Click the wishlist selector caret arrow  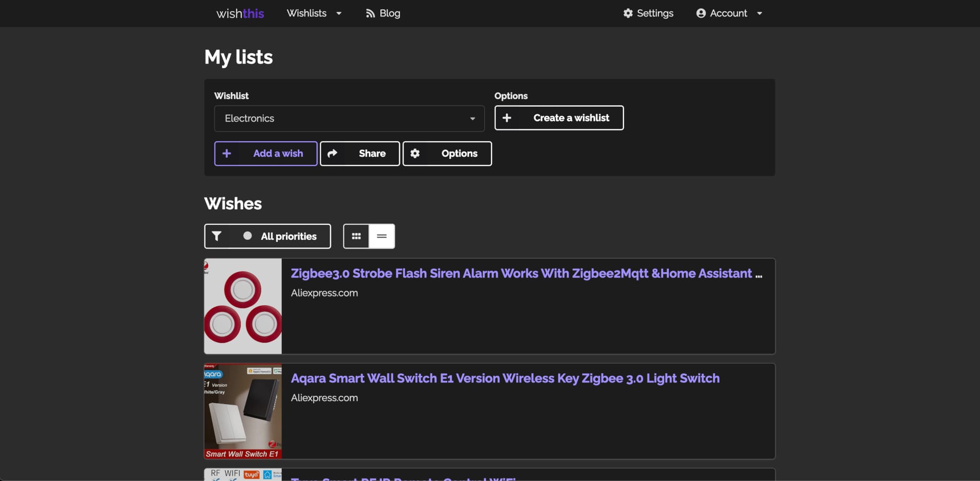point(472,119)
